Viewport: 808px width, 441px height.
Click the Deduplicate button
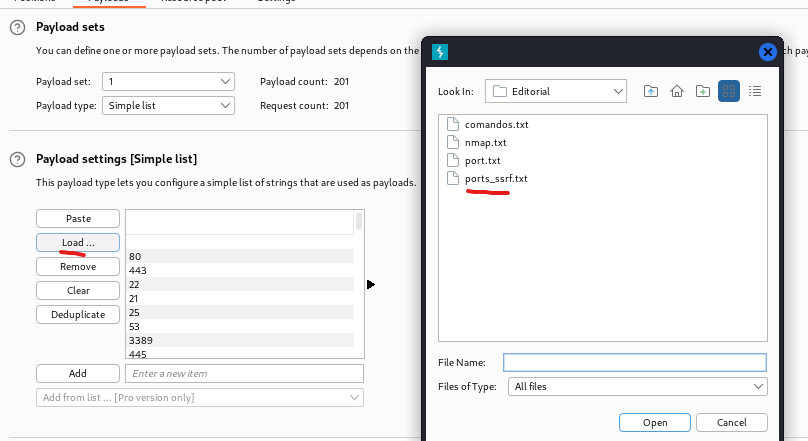click(x=78, y=314)
